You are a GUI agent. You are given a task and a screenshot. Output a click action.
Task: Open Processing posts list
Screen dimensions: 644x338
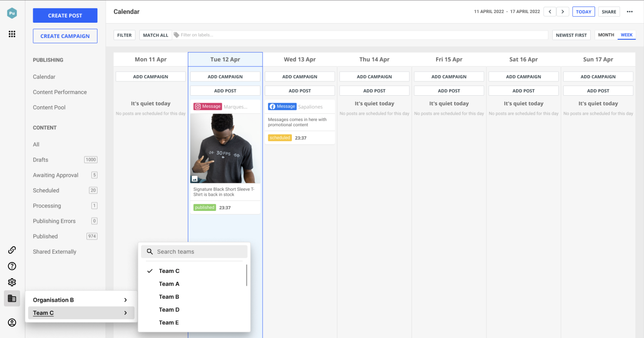(65, 206)
